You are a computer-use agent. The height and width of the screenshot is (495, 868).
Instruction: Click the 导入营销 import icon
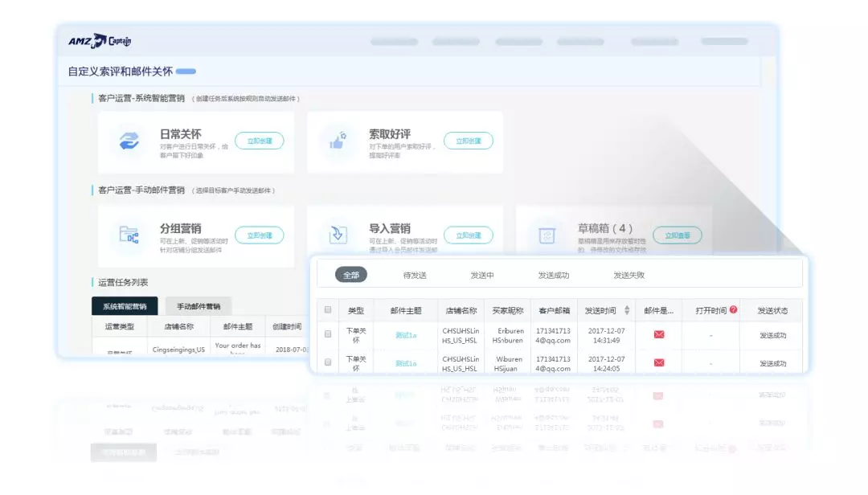[338, 235]
